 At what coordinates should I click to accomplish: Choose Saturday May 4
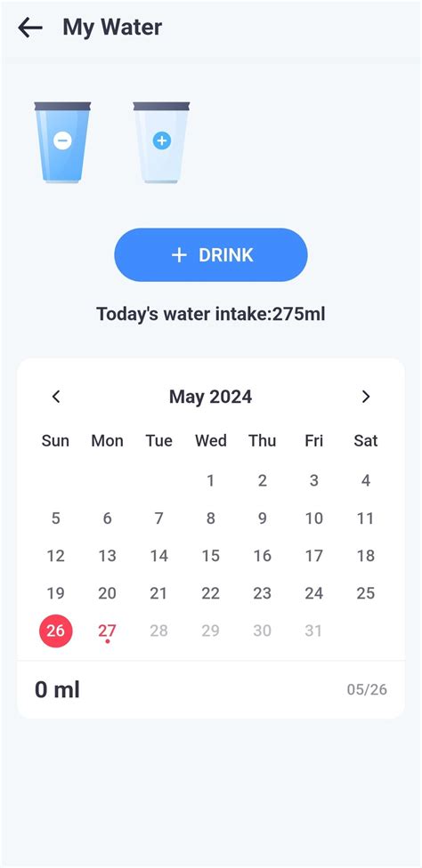[x=366, y=480]
